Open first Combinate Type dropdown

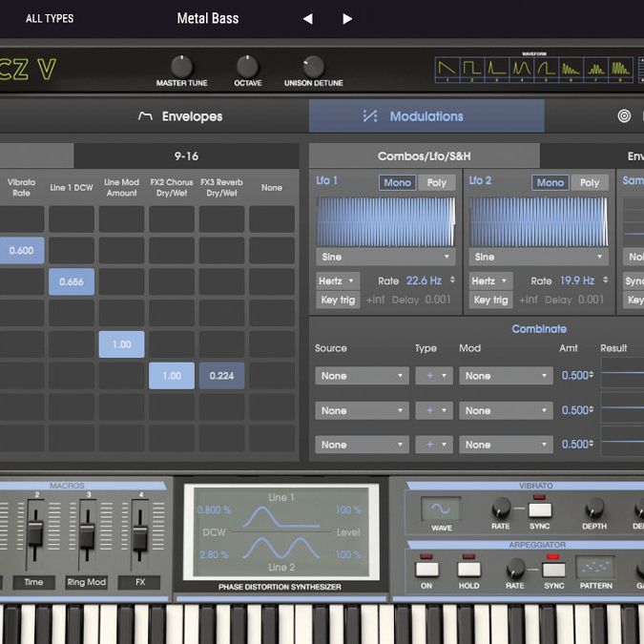(434, 376)
